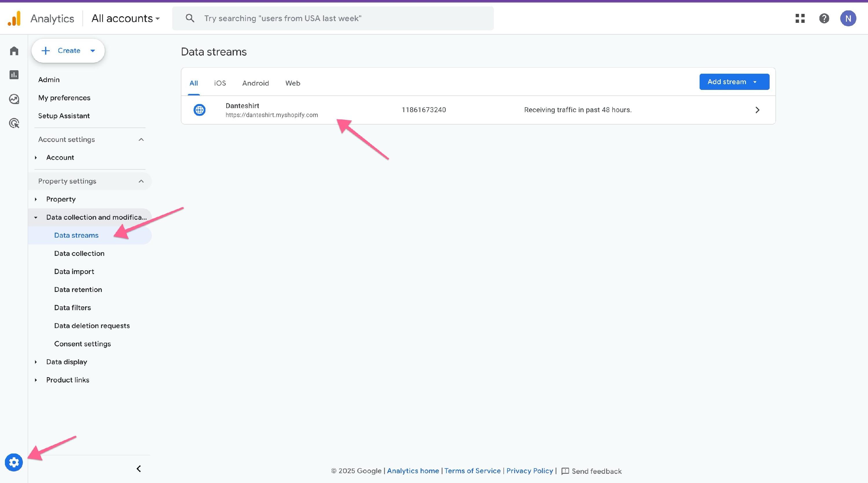868x483 pixels.
Task: Open the Advertising icon in sidebar
Action: point(14,123)
